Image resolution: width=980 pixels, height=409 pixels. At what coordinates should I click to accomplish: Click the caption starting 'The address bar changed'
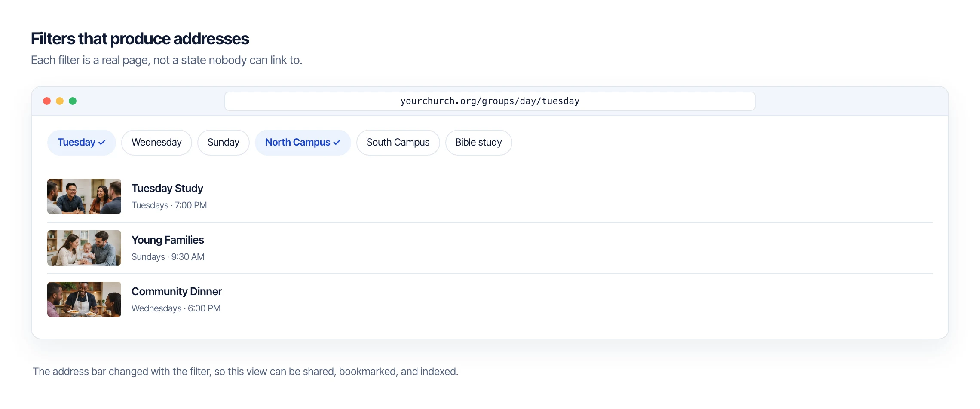click(x=245, y=372)
